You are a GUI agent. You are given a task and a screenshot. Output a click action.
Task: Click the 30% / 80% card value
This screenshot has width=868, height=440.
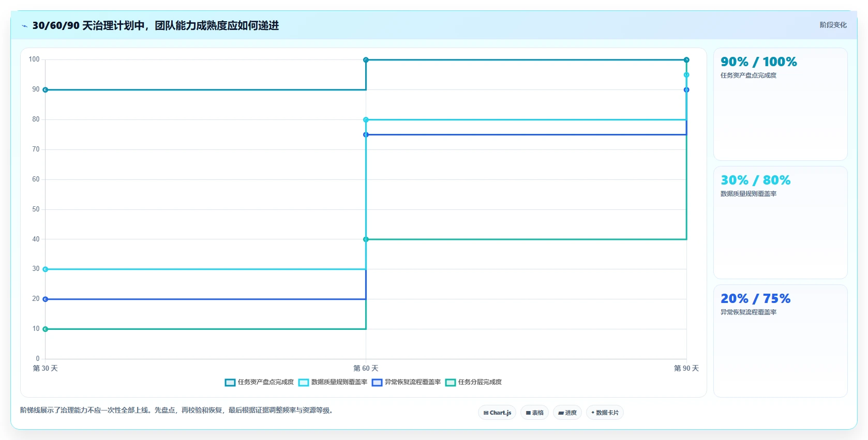(x=756, y=180)
